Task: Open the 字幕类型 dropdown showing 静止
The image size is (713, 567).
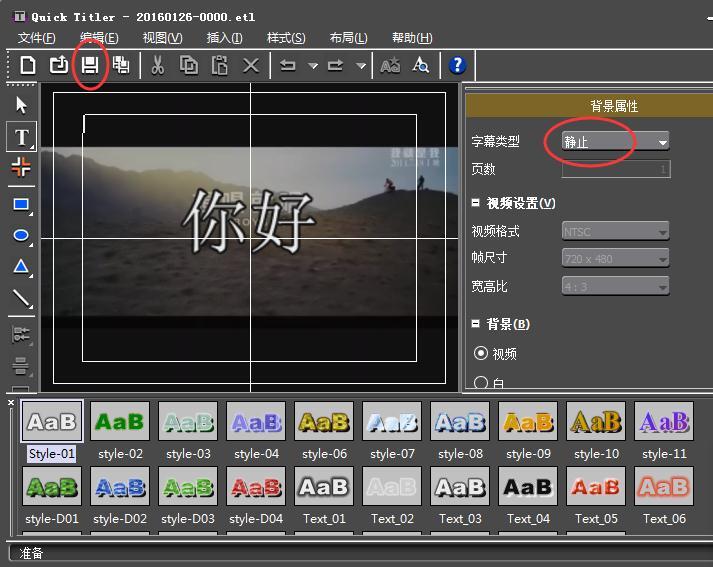Action: tap(616, 142)
